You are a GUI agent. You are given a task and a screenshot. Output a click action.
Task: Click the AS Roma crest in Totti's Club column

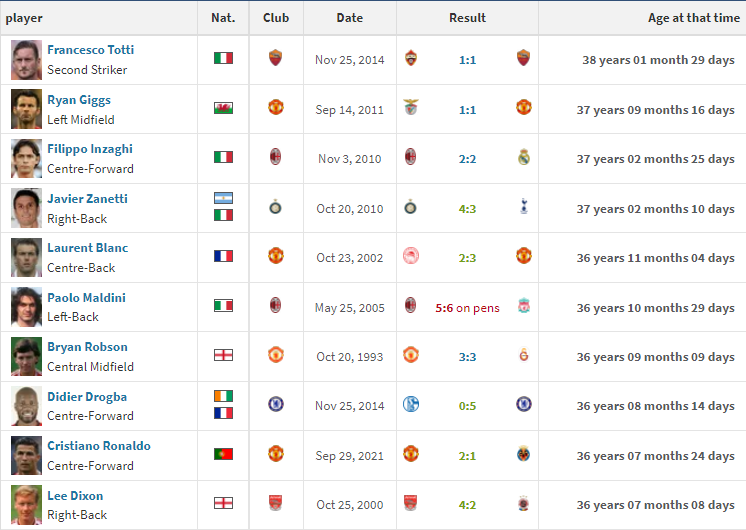pyautogui.click(x=275, y=58)
